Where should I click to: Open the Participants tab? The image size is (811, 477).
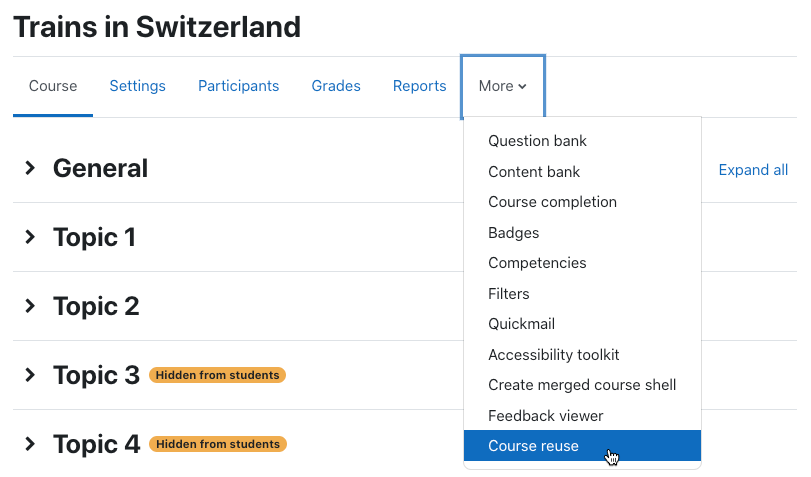[238, 86]
